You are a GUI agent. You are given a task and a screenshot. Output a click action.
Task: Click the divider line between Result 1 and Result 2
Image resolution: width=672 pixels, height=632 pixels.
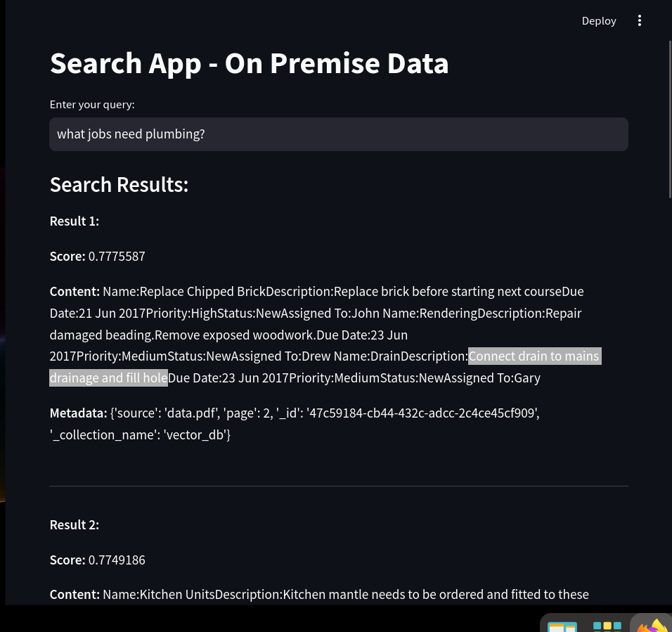339,486
